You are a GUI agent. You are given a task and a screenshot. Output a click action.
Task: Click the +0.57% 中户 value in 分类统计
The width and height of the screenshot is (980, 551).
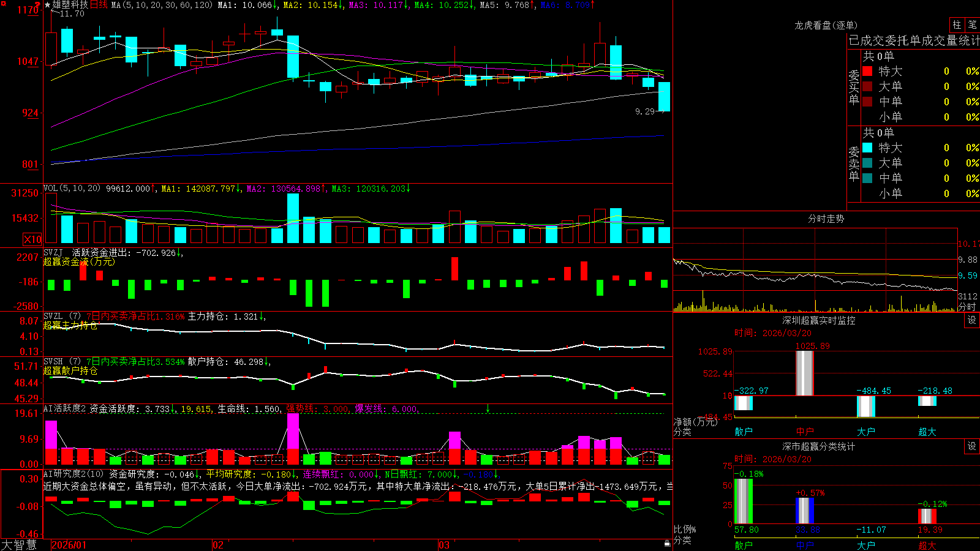(x=810, y=493)
